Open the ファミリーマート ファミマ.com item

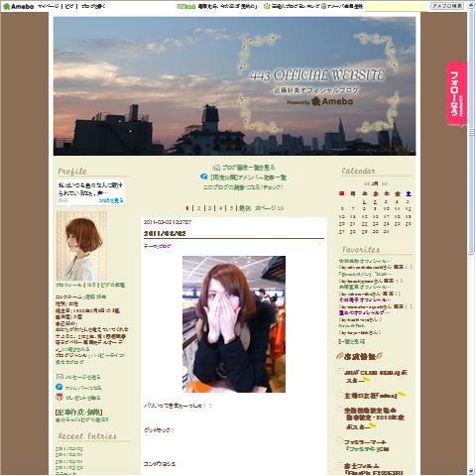tap(366, 445)
